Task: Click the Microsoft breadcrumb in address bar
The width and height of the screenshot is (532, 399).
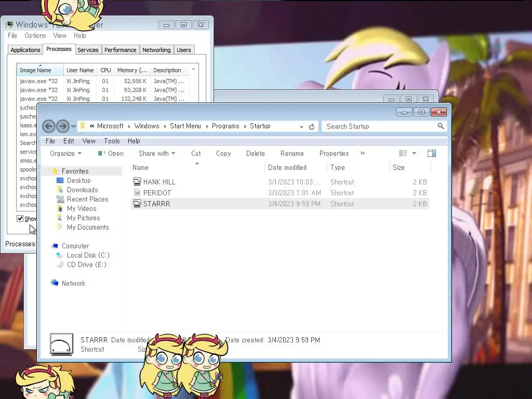Action: pyautogui.click(x=110, y=126)
